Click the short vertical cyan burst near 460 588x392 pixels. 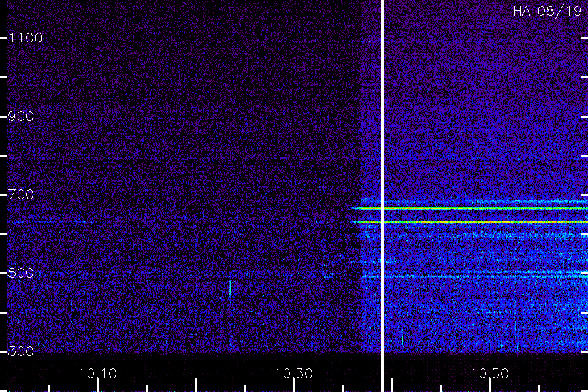pos(230,289)
